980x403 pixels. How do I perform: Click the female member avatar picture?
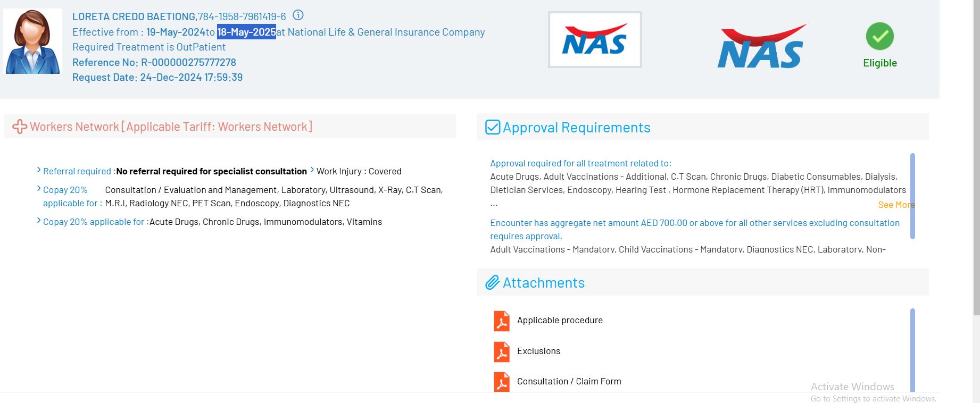tap(33, 41)
